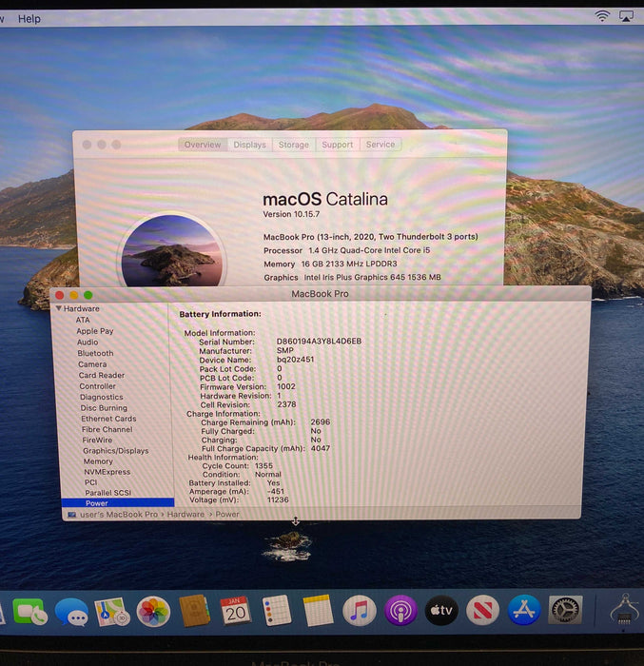Collapse the Hardware tree section
Image resolution: width=644 pixels, height=666 pixels.
[59, 308]
